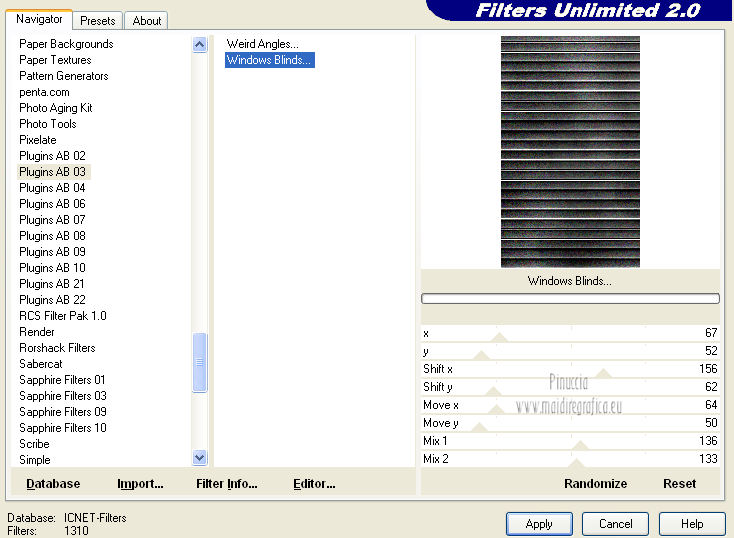The image size is (734, 538).
Task: Select Paper Backgrounds category
Action: tap(66, 44)
